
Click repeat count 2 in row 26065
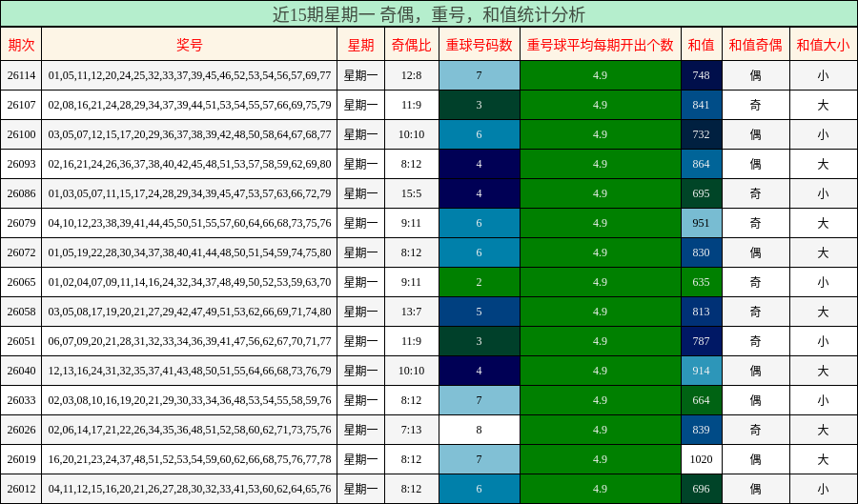pos(479,282)
